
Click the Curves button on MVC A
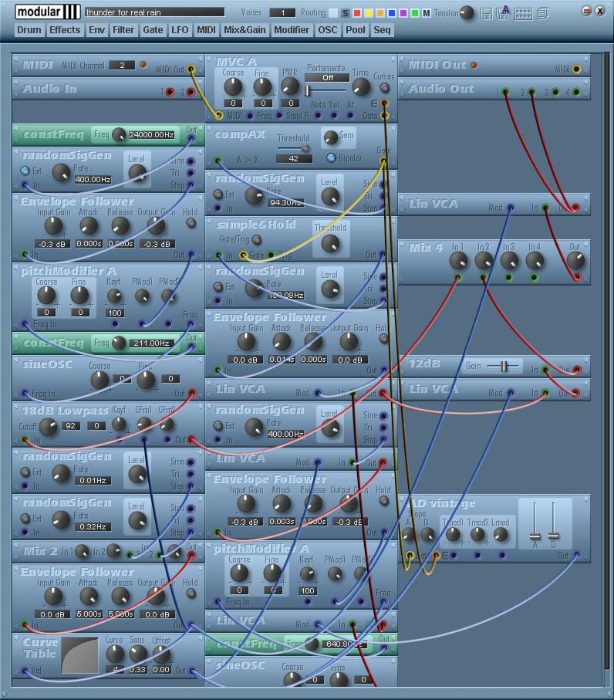384,88
